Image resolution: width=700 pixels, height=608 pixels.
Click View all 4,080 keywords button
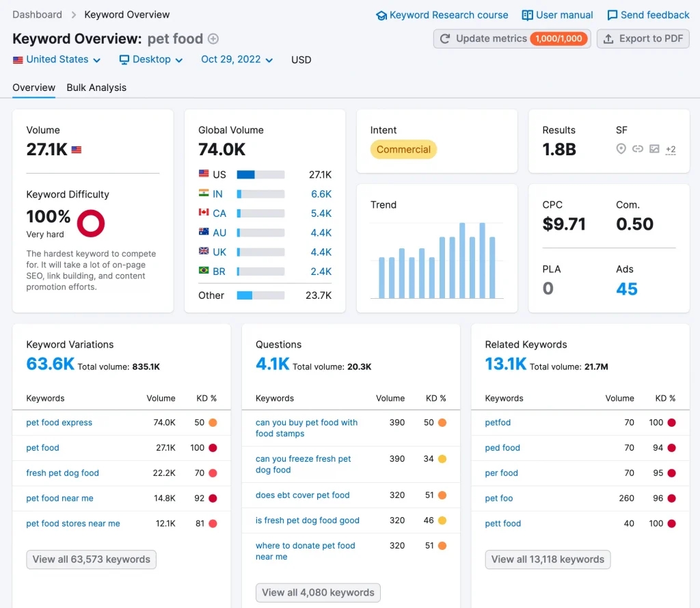coord(319,593)
